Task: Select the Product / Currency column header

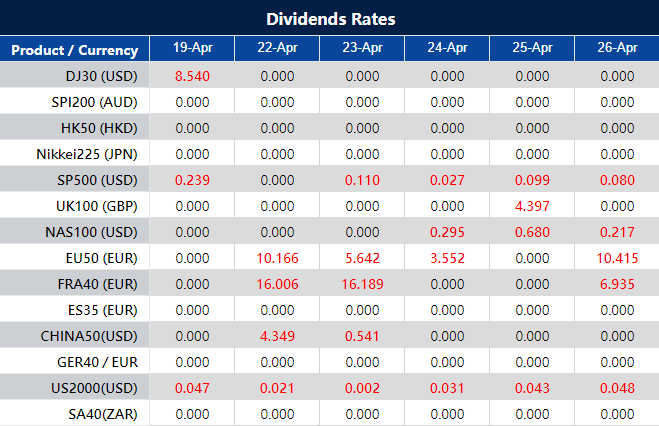Action: [74, 50]
